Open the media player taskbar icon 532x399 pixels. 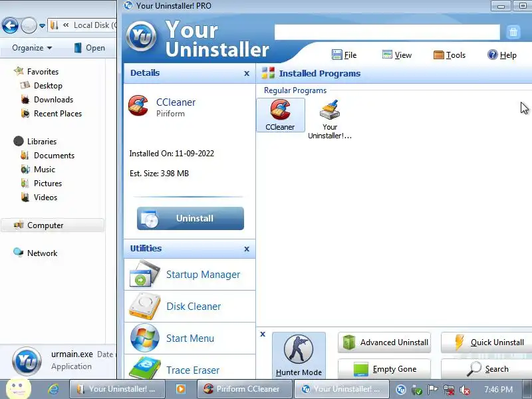tap(180, 389)
